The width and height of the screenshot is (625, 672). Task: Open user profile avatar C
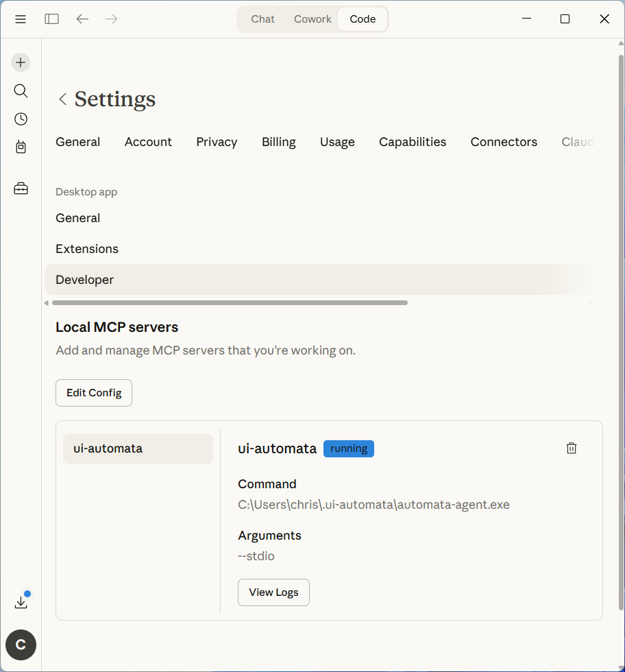(21, 645)
